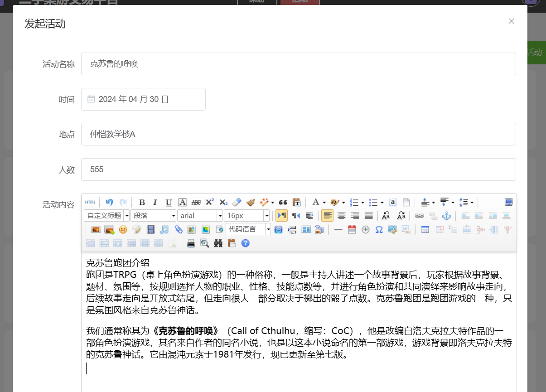
Task: Clear the document with the blank page icon
Action: 406,202
